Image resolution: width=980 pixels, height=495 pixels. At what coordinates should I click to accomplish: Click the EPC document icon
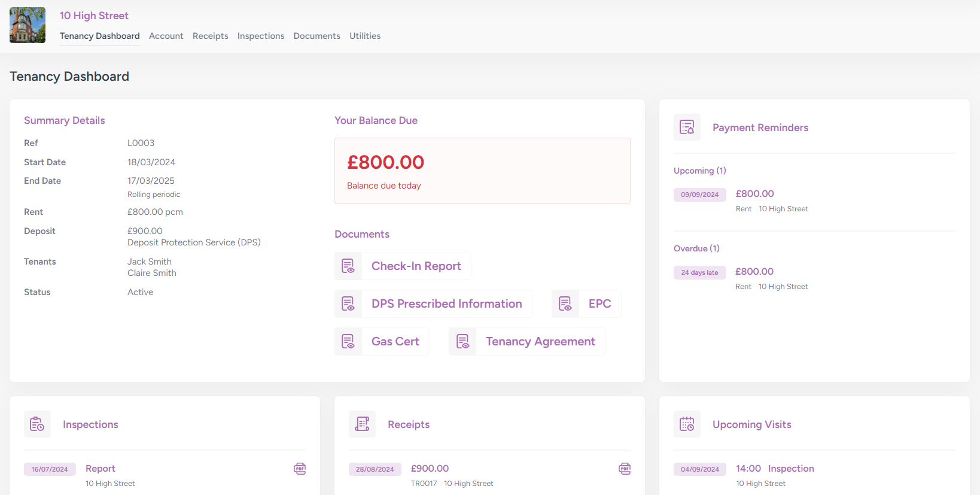[x=565, y=303]
